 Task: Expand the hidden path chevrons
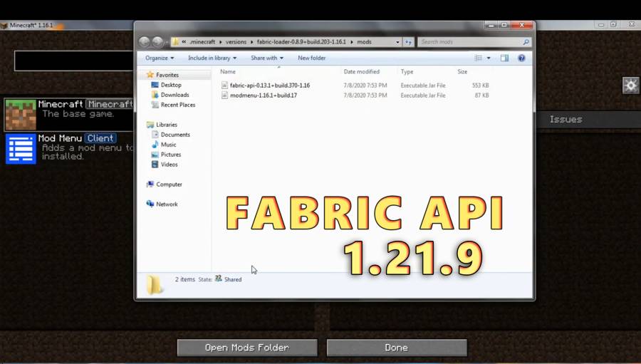tap(184, 42)
